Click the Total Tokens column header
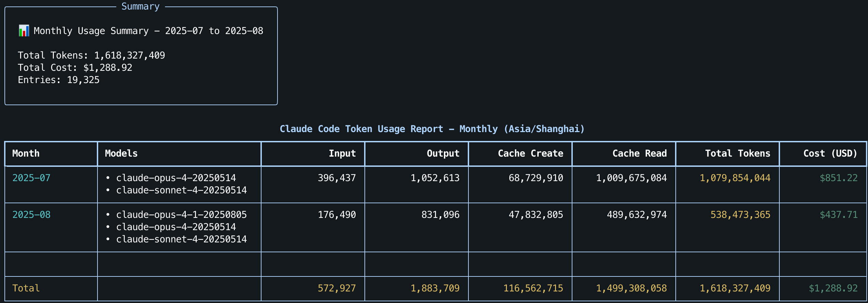 [x=737, y=154]
